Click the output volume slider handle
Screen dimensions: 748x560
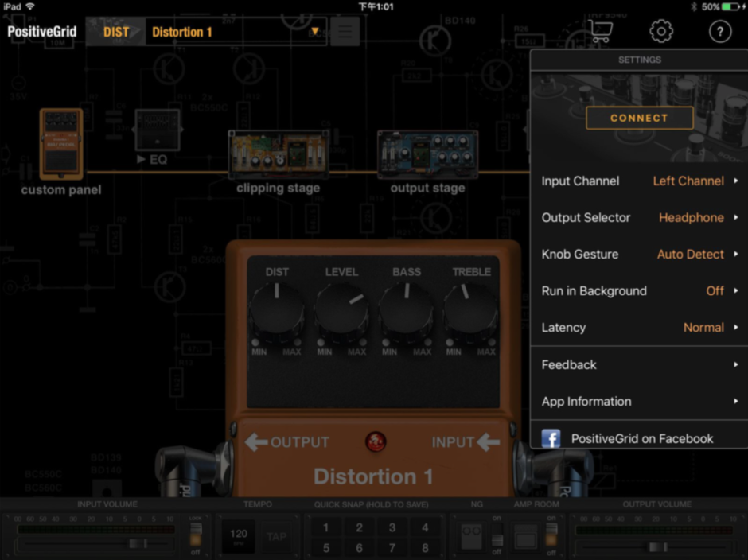(657, 547)
